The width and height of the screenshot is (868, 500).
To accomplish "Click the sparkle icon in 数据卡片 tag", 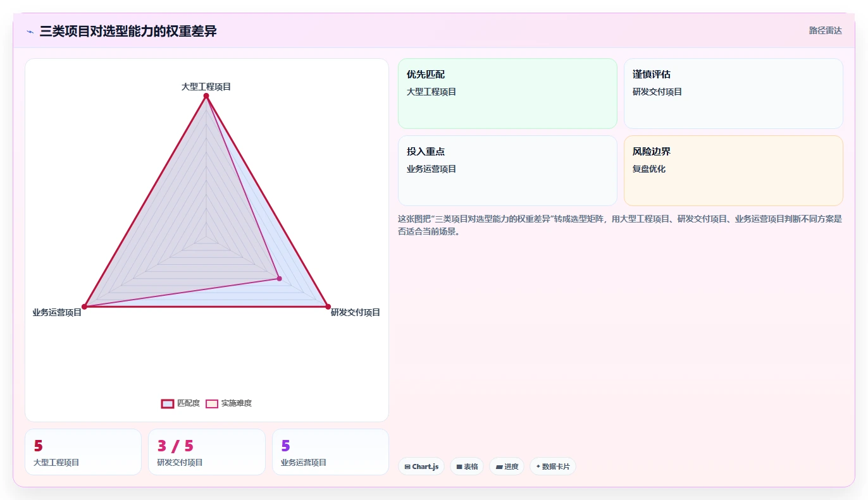I will [538, 466].
